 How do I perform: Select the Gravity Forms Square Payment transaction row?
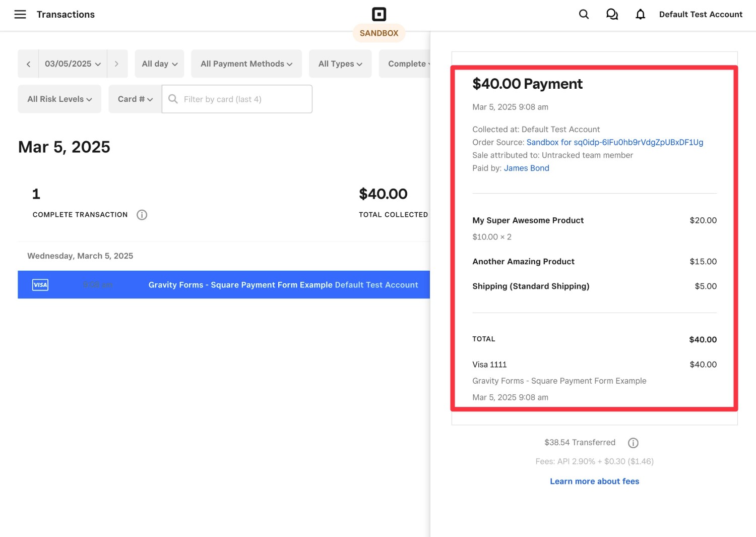pyautogui.click(x=224, y=285)
